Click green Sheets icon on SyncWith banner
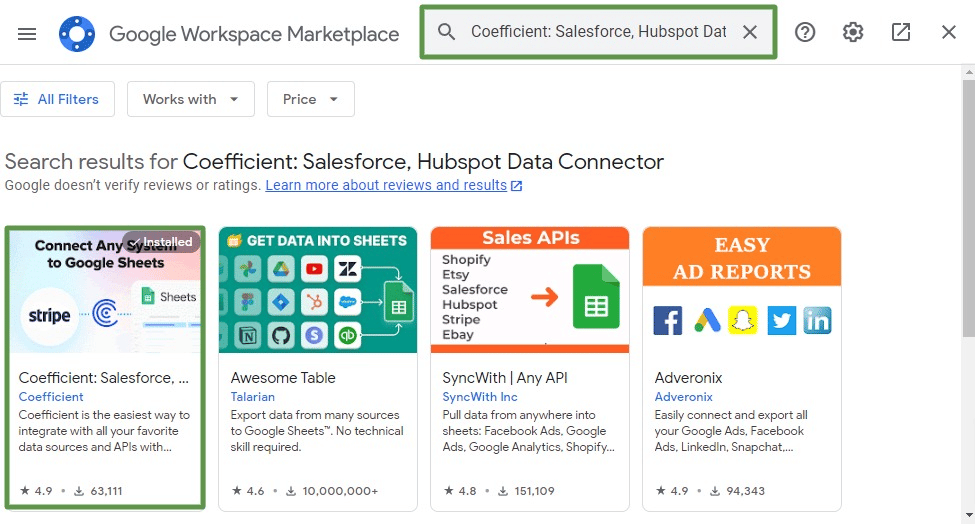 point(596,296)
